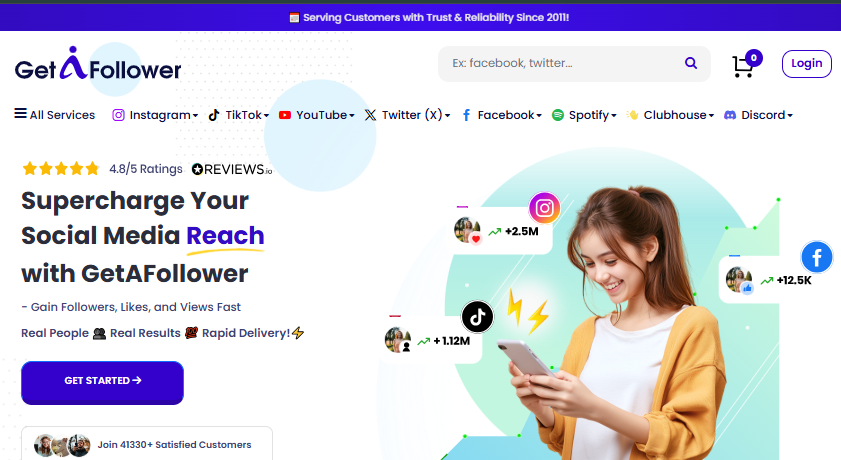This screenshot has height=460, width=841.
Task: Expand the Twitter (X) services dropdown
Action: click(x=407, y=115)
